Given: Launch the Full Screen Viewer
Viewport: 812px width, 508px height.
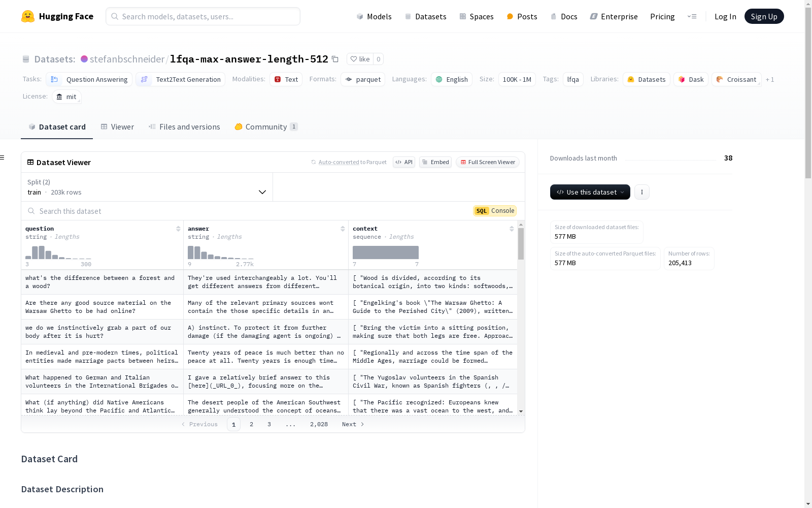Looking at the screenshot, I should tap(488, 162).
